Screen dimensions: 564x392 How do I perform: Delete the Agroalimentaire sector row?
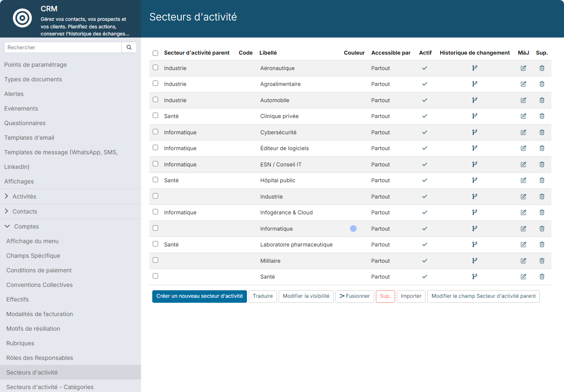click(542, 84)
